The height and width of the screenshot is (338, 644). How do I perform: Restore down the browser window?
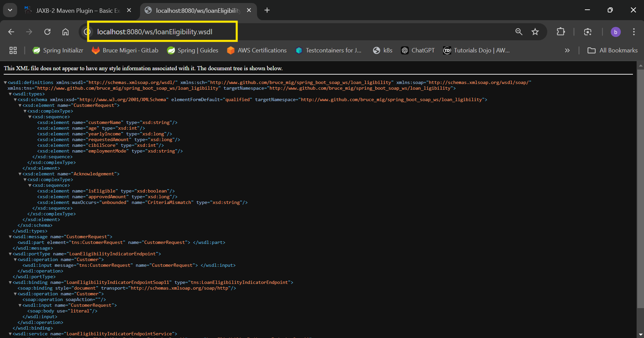(610, 10)
